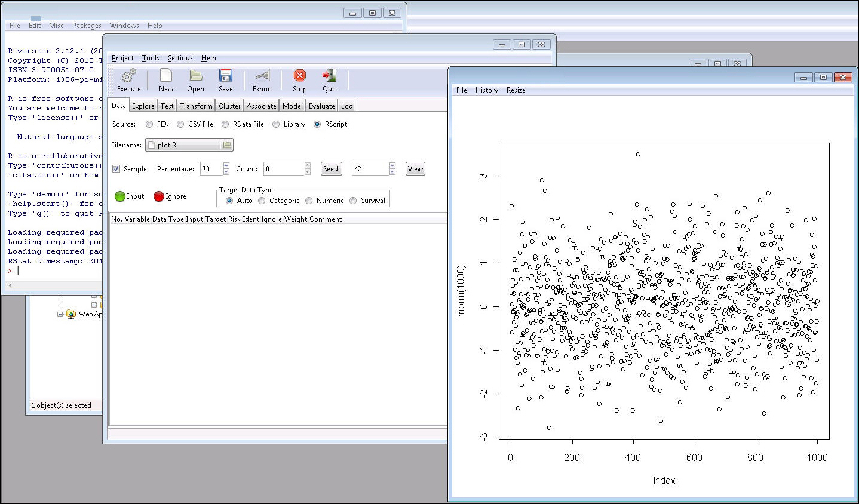Click the R console command prompt line
Image resolution: width=859 pixels, height=504 pixels.
click(54, 271)
